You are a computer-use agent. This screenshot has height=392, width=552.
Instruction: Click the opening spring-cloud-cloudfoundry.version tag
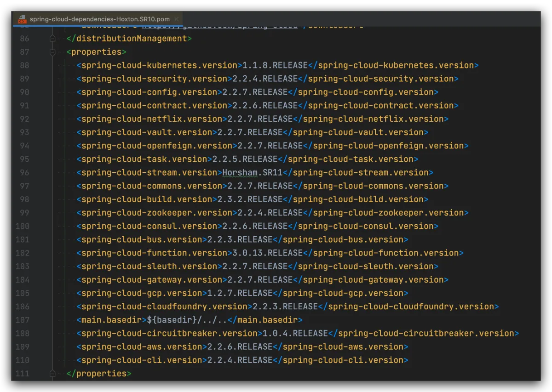(x=164, y=307)
